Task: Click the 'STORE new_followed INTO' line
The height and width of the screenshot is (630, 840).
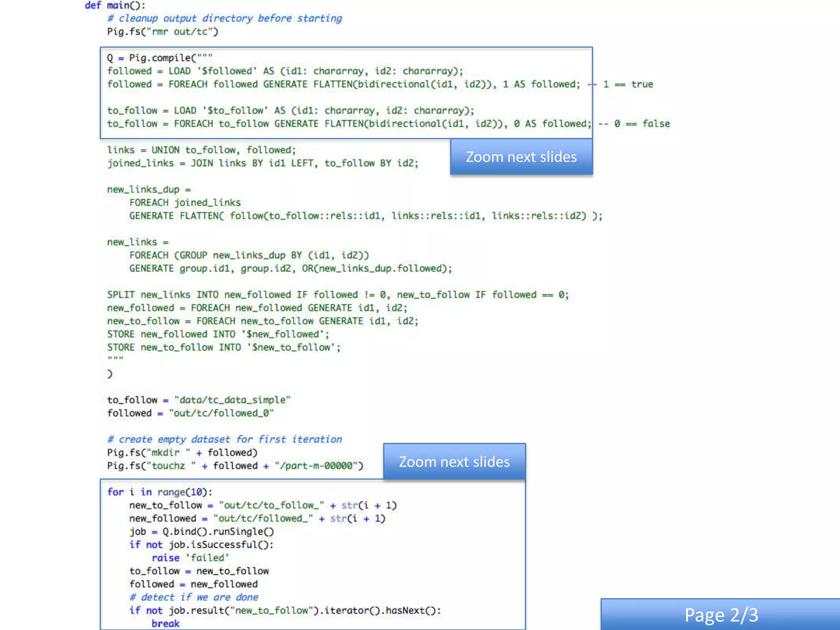Action: click(218, 334)
